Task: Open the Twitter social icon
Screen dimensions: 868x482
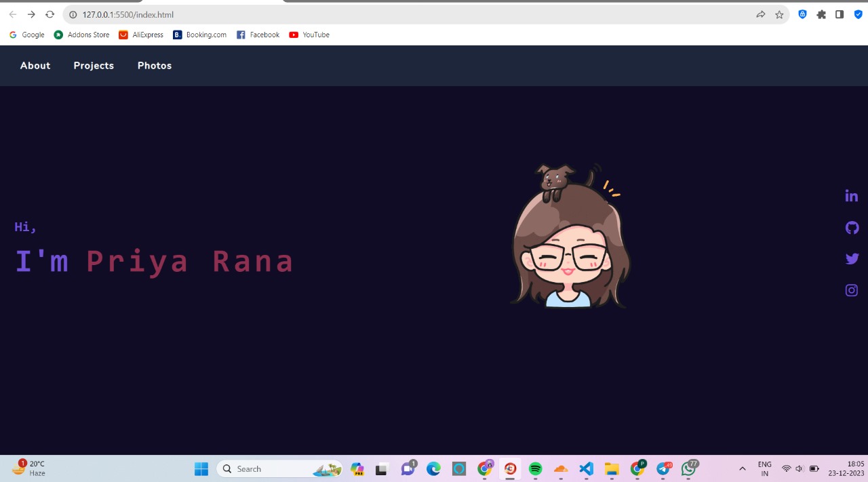Action: 852,259
